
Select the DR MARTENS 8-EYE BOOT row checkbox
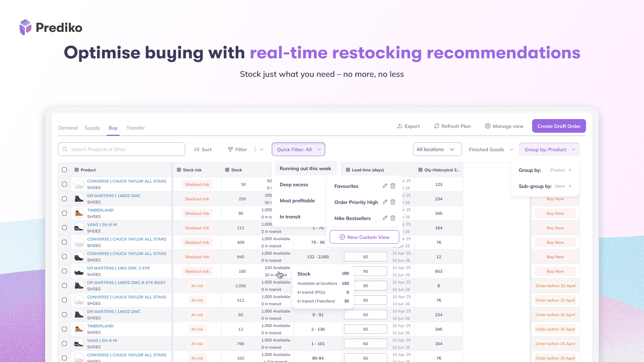click(64, 286)
